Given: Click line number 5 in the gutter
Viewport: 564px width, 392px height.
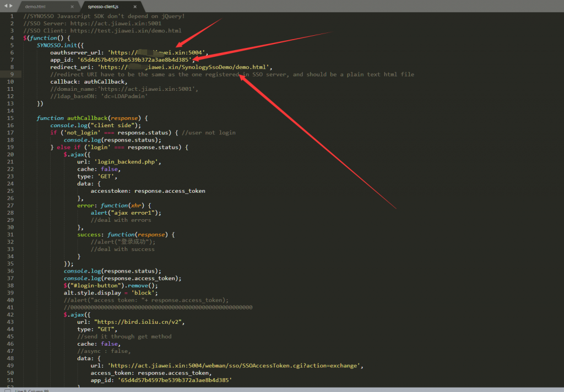Looking at the screenshot, I should (12, 45).
